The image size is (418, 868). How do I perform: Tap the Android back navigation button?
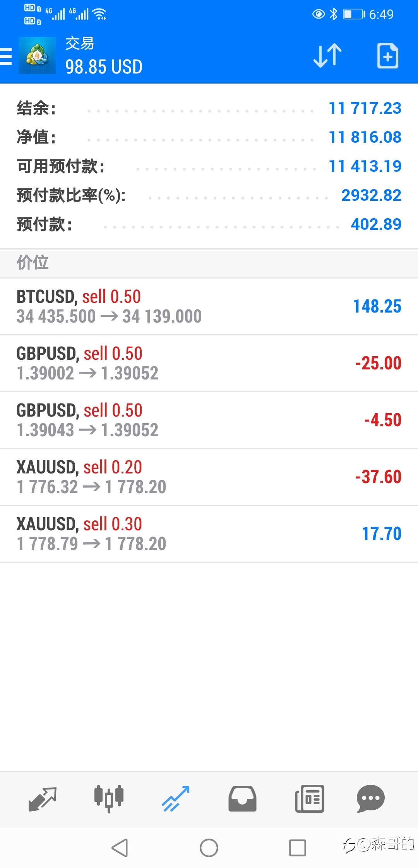pos(120,848)
